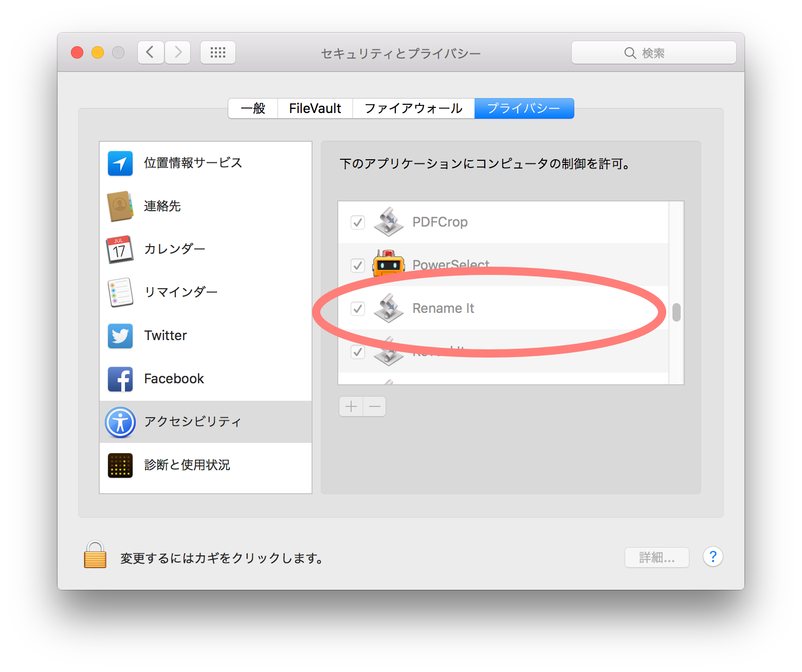Screen dimensions: 802x672
Task: Open Facebook privacy settings
Action: (x=174, y=379)
